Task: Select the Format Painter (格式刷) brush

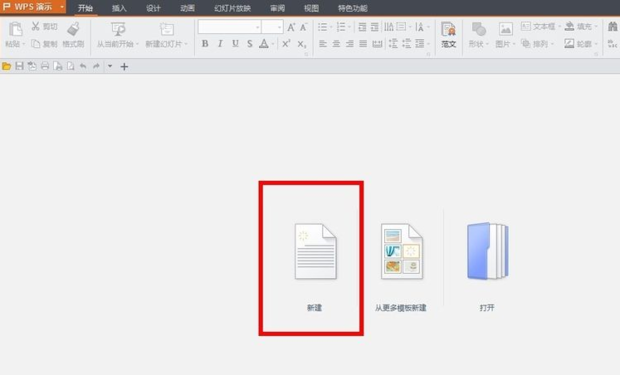Action: [x=73, y=29]
